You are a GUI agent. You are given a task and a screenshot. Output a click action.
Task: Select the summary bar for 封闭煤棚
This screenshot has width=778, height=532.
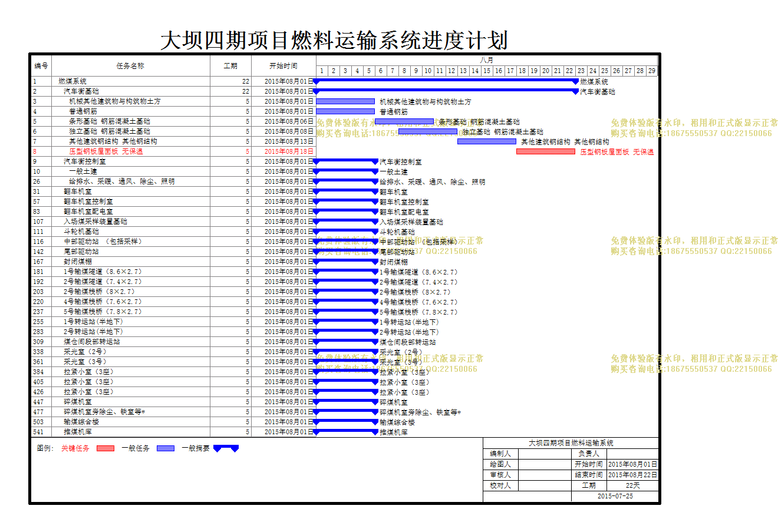[x=346, y=262]
